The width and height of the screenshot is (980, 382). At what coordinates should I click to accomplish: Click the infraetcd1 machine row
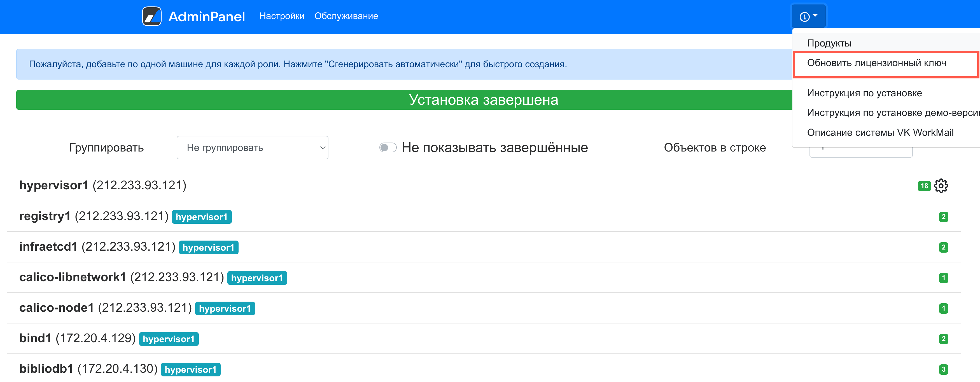click(x=48, y=247)
